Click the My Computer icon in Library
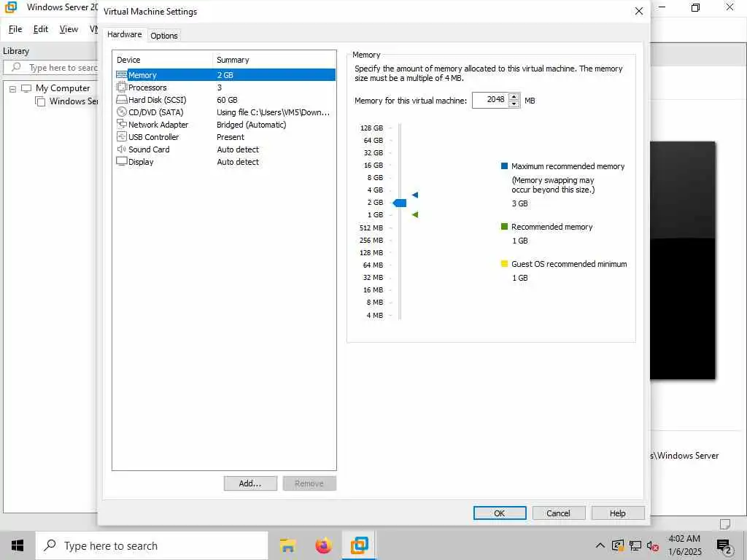The height and width of the screenshot is (560, 747). click(x=26, y=88)
